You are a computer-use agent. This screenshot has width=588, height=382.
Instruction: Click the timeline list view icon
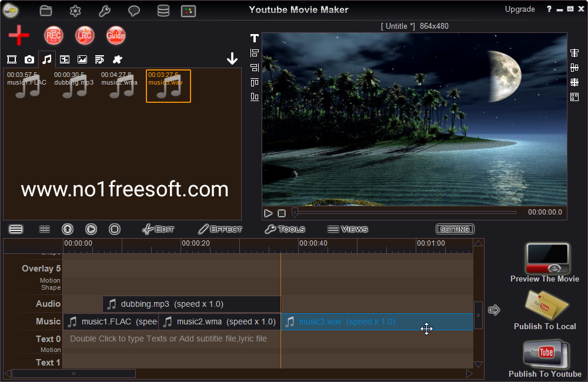[x=16, y=229]
